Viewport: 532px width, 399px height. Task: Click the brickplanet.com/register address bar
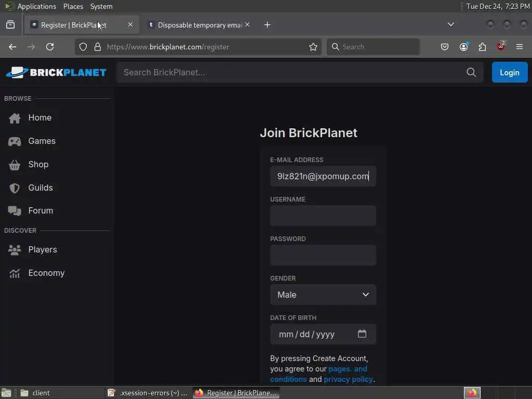click(x=198, y=47)
